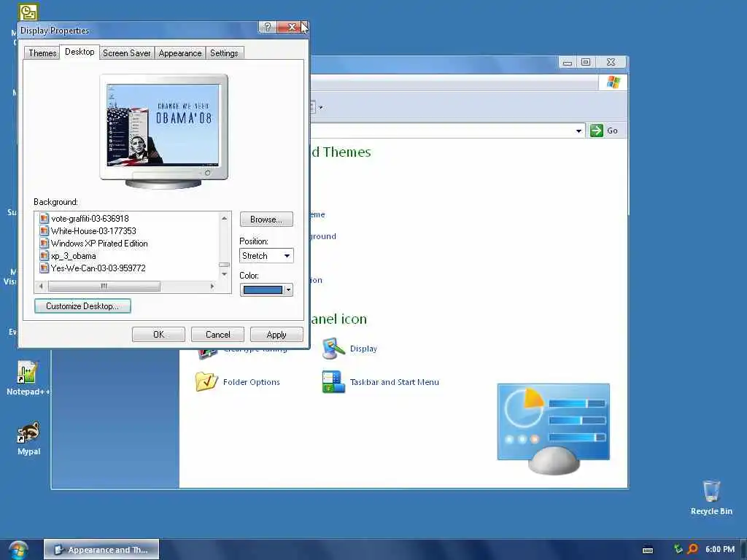The height and width of the screenshot is (560, 747).
Task: Click the Start orb on the taskbar
Action: tap(18, 550)
